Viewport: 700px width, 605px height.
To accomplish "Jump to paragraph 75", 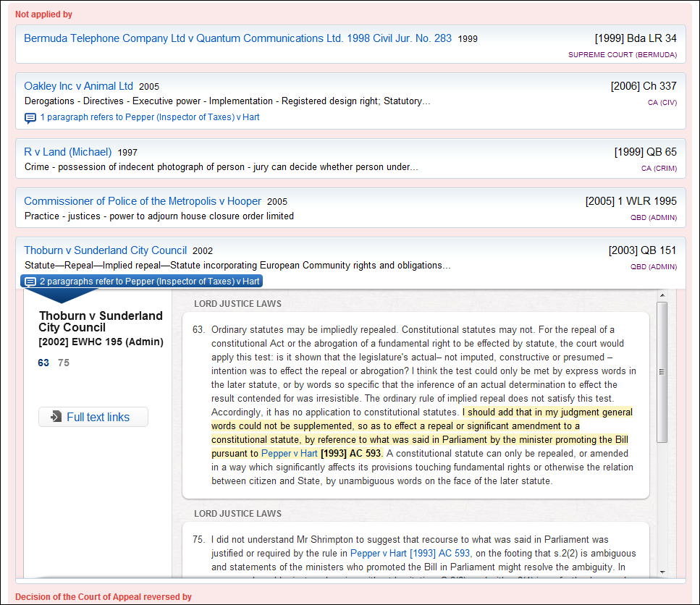I will pos(64,363).
